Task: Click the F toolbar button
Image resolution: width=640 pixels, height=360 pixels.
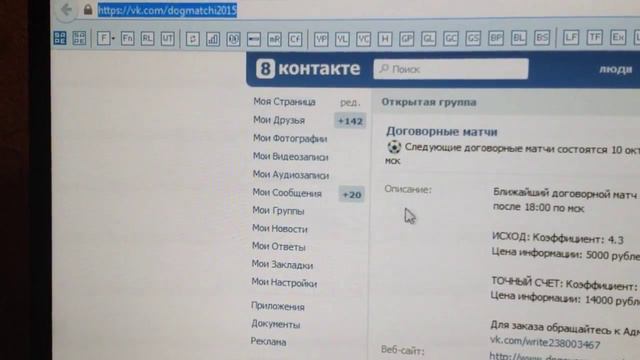Action: pos(104,39)
